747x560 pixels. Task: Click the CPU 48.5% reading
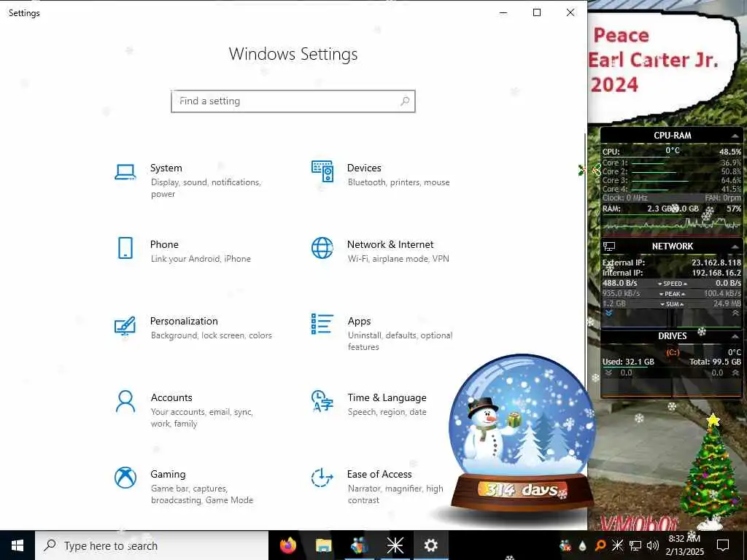[x=729, y=152]
